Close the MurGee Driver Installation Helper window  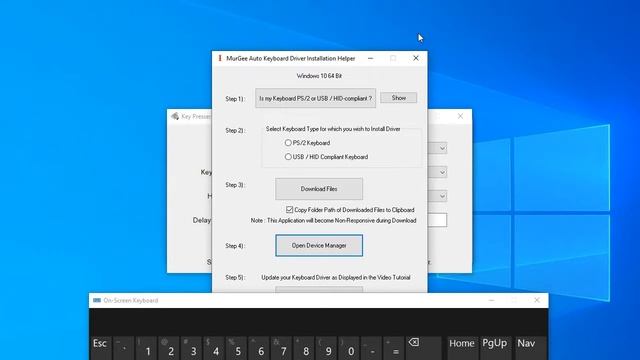click(x=416, y=58)
